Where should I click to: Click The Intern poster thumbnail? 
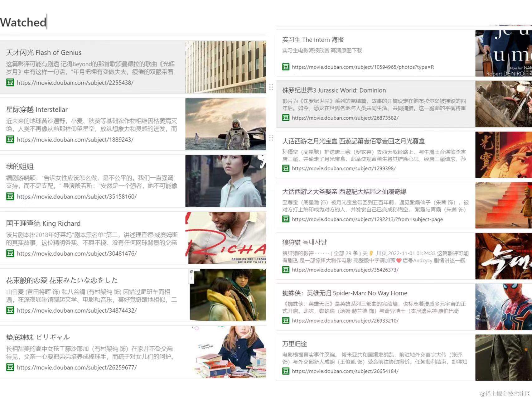[504, 53]
